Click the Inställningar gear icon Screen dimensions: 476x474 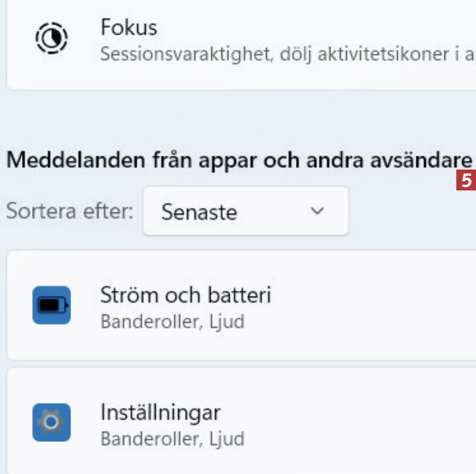click(51, 422)
